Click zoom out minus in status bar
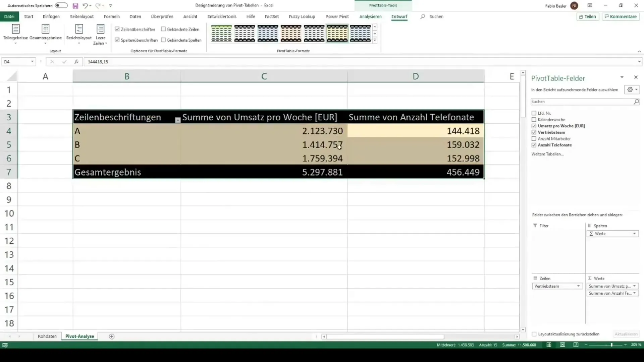644x362 pixels. click(586, 345)
